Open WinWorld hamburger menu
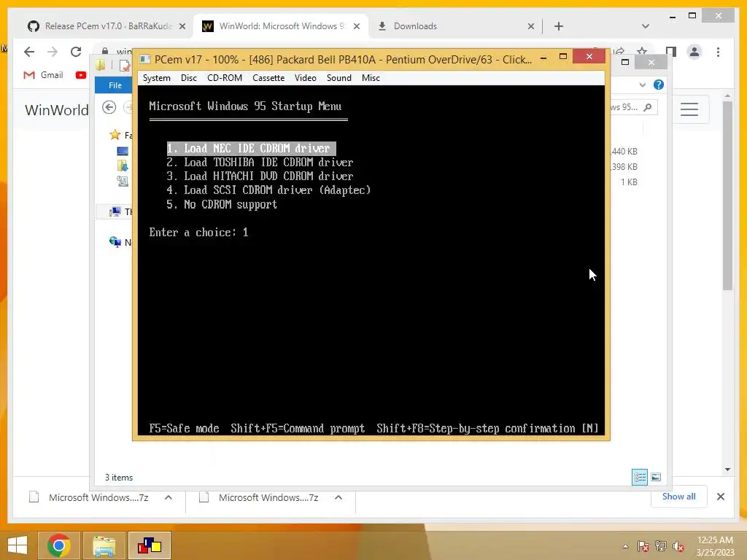The image size is (747, 560). (x=689, y=109)
